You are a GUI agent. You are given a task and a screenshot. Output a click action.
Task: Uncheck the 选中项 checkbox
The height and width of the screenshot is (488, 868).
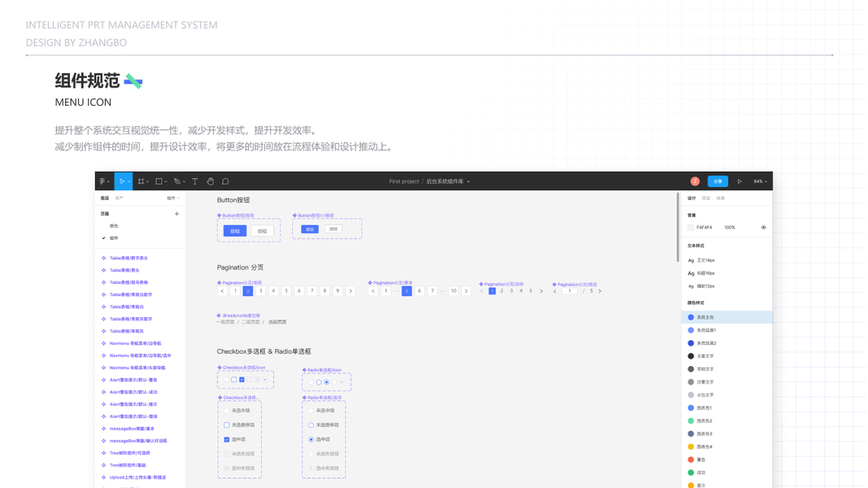(226, 439)
